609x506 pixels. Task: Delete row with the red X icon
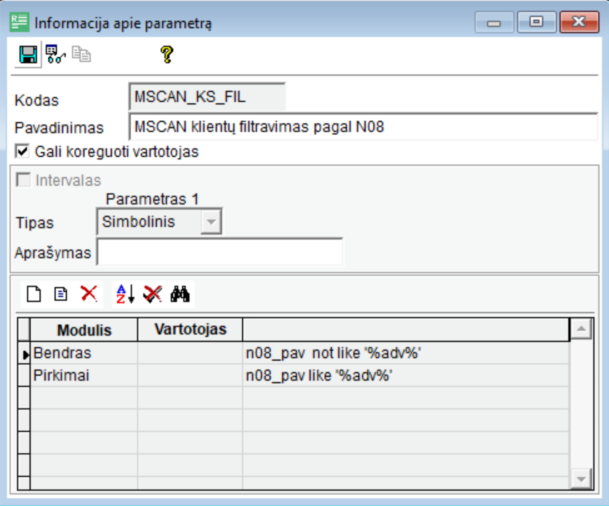click(88, 294)
